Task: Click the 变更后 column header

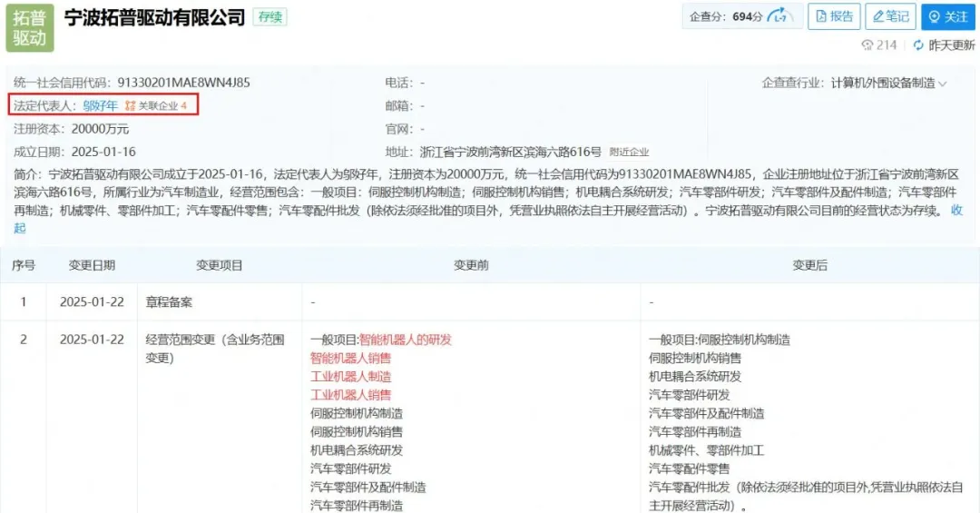Action: pyautogui.click(x=809, y=265)
